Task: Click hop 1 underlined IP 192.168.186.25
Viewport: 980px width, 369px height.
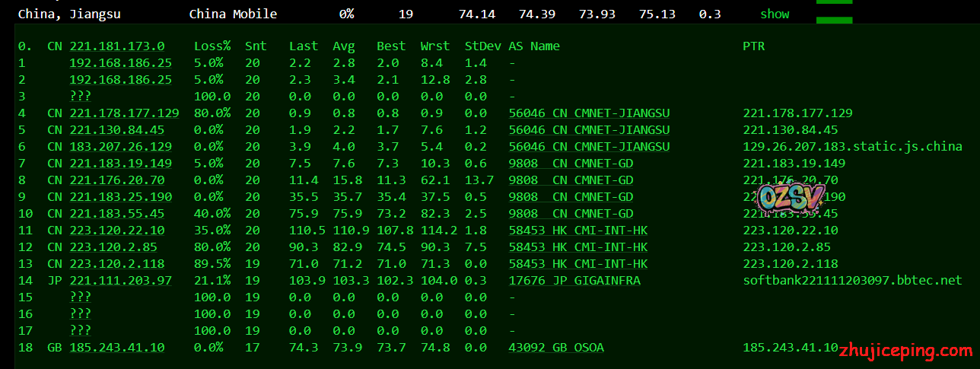Action: tap(120, 62)
